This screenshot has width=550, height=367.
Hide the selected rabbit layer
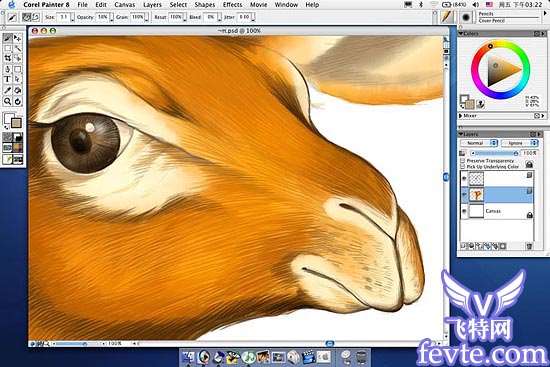pyautogui.click(x=464, y=194)
